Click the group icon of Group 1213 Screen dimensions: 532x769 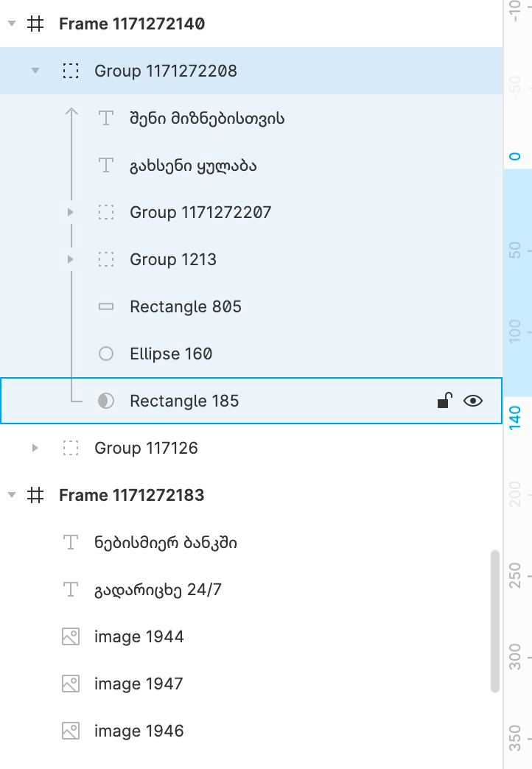106,259
